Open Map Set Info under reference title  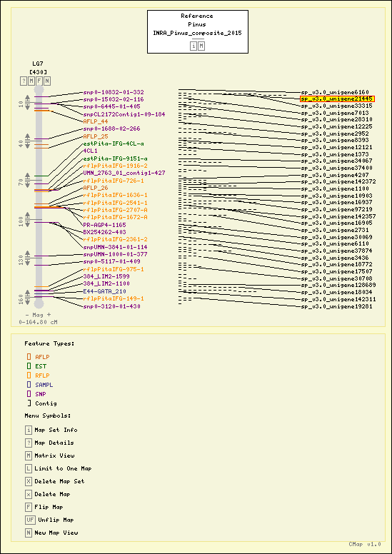(x=194, y=46)
